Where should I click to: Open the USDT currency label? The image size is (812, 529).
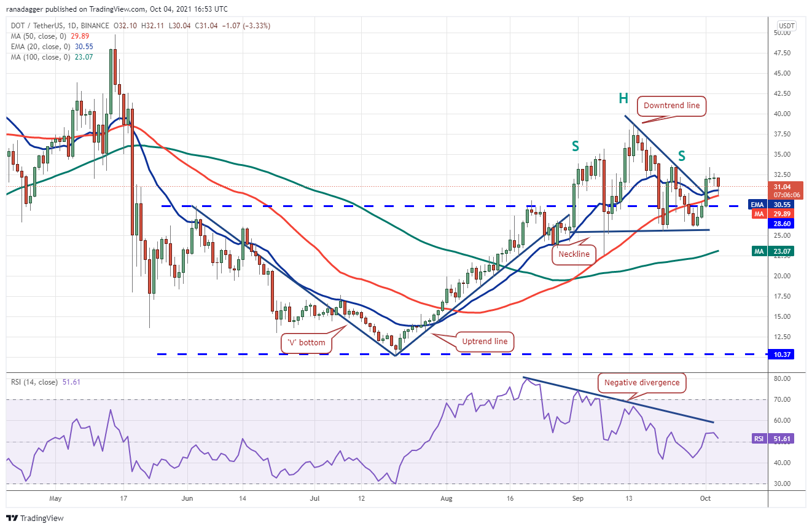point(787,26)
